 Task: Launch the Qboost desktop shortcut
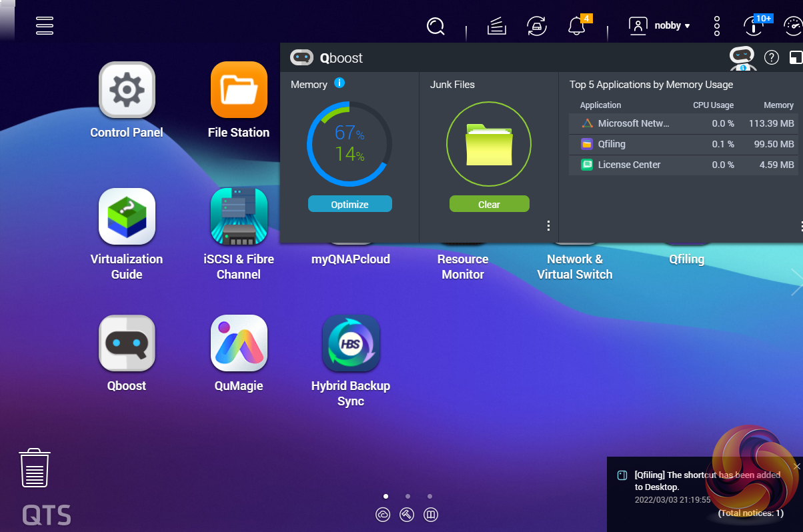(x=127, y=343)
